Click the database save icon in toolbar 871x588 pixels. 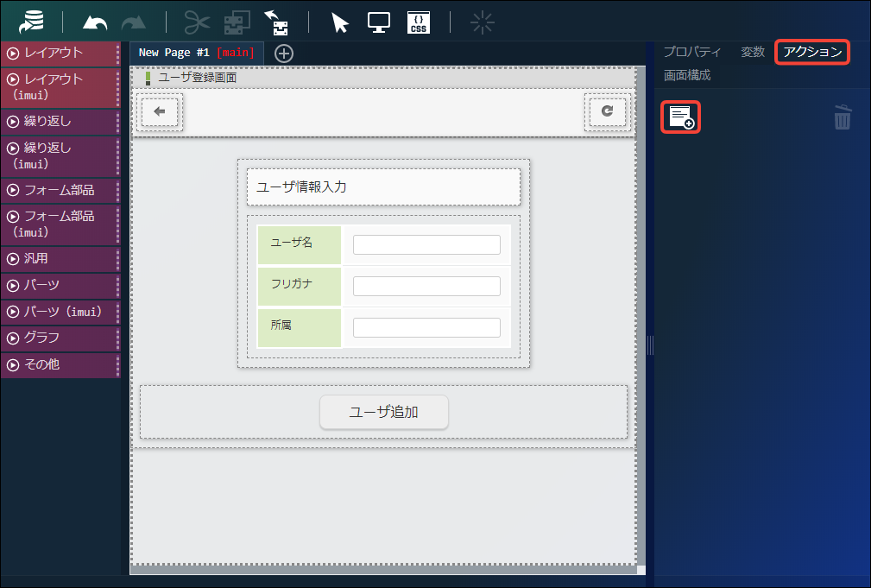[32, 22]
